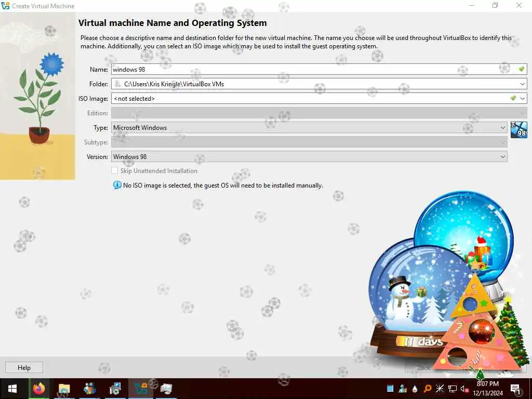Open the network status tray icon
532x399 pixels.
[x=453, y=389]
